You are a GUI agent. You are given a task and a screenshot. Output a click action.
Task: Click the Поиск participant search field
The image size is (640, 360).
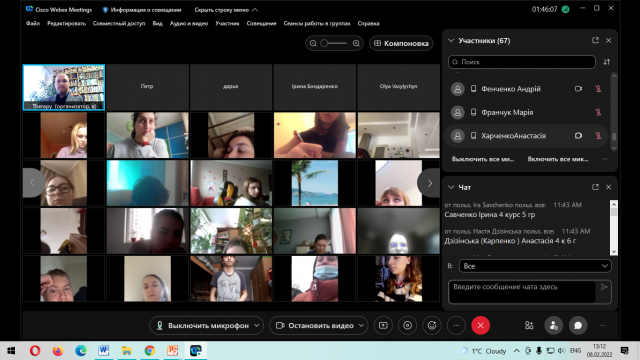tap(522, 62)
